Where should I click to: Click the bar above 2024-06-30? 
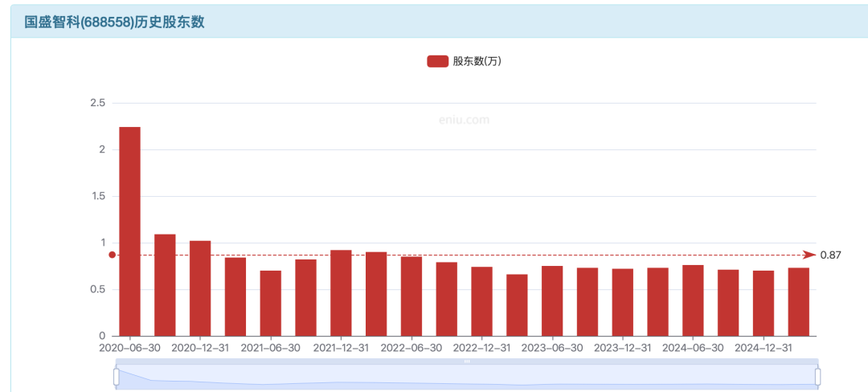(x=693, y=300)
